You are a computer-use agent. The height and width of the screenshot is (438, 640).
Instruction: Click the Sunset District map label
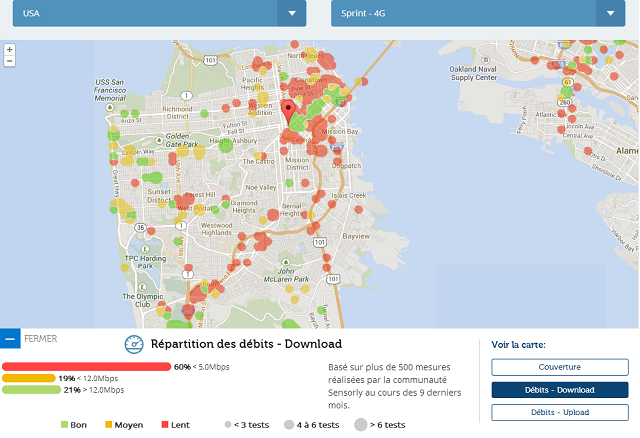tap(159, 196)
